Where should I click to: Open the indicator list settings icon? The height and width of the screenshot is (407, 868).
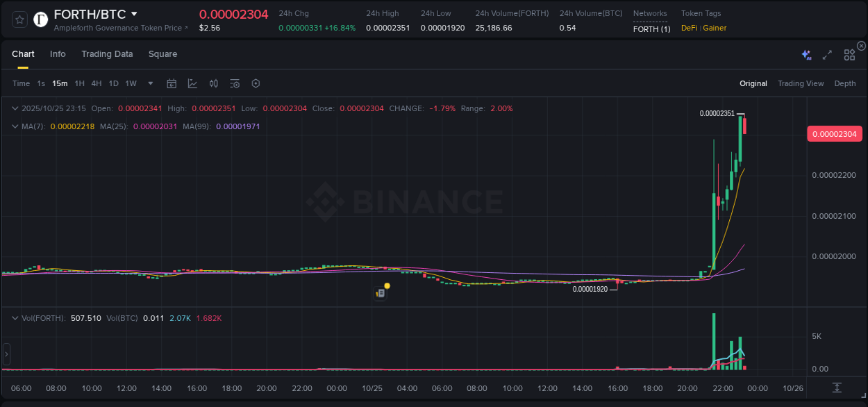[234, 83]
